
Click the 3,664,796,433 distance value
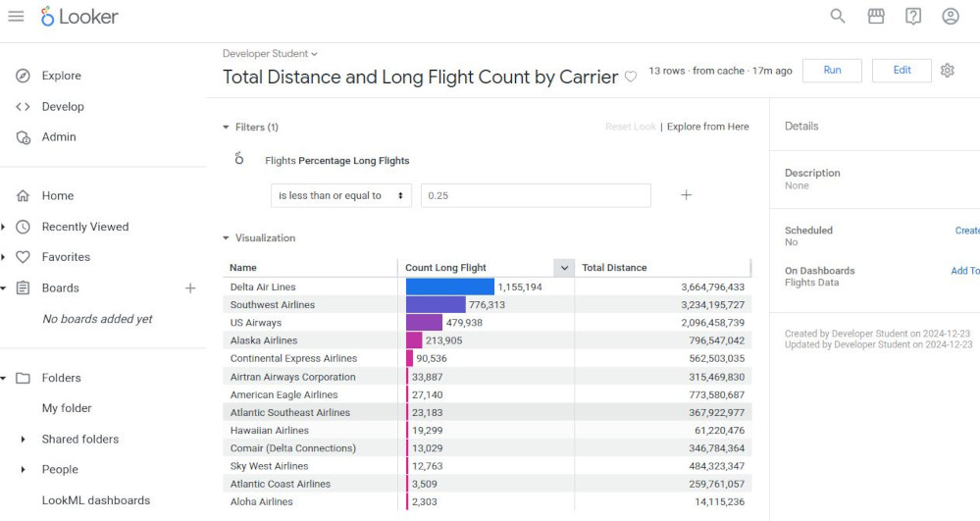coord(712,287)
